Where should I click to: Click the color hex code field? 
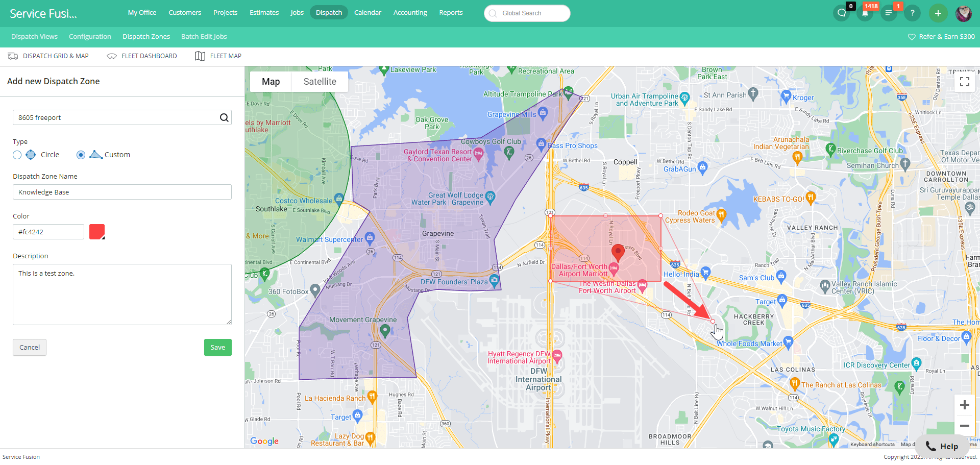pos(48,232)
